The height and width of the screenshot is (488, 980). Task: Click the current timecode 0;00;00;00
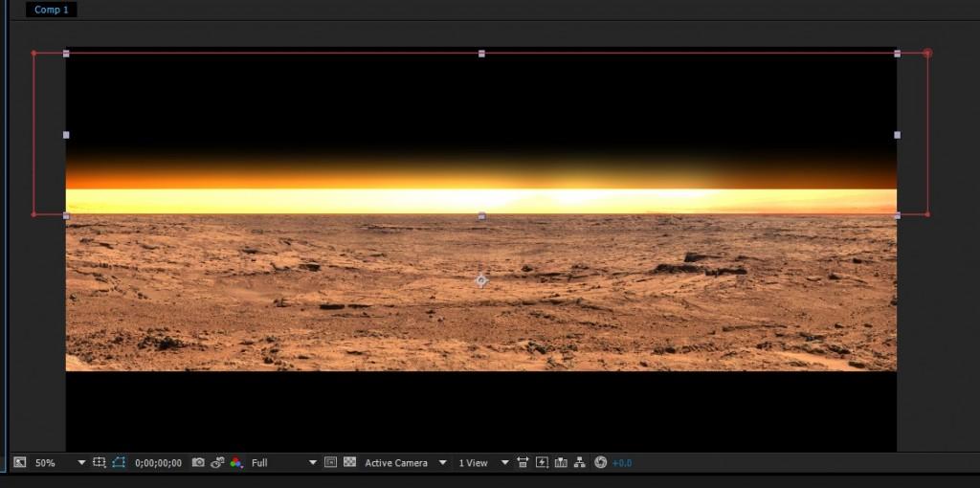tap(158, 463)
